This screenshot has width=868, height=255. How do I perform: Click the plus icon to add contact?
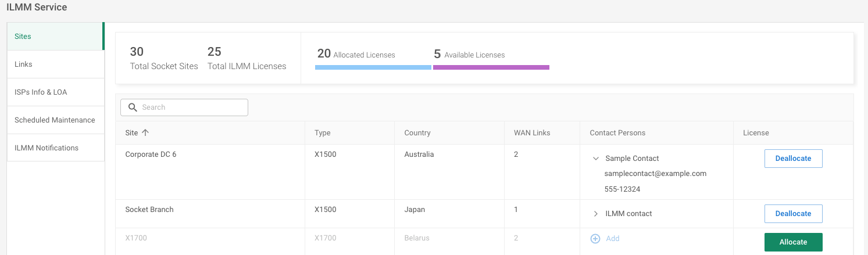pos(595,239)
